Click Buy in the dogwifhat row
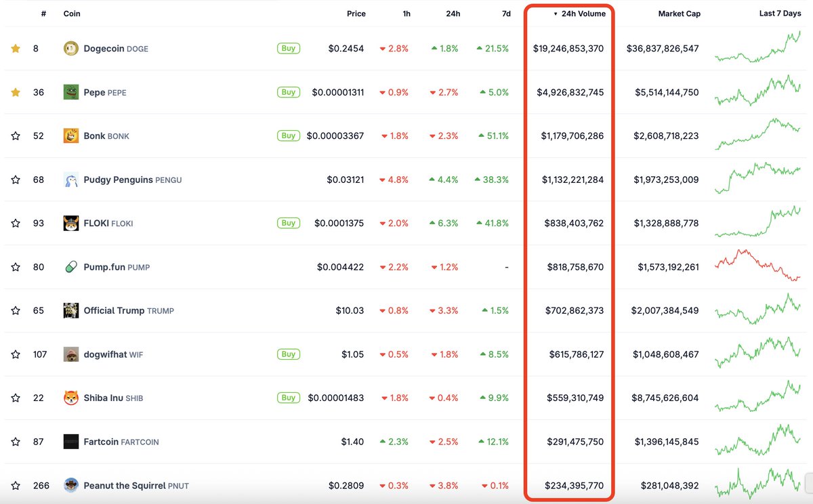The image size is (813, 504). click(x=289, y=354)
